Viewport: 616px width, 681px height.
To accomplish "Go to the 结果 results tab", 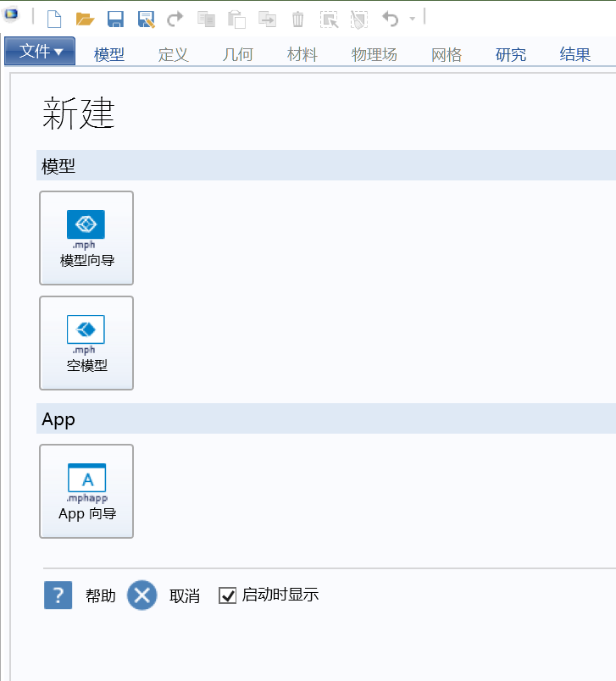I will click(575, 55).
